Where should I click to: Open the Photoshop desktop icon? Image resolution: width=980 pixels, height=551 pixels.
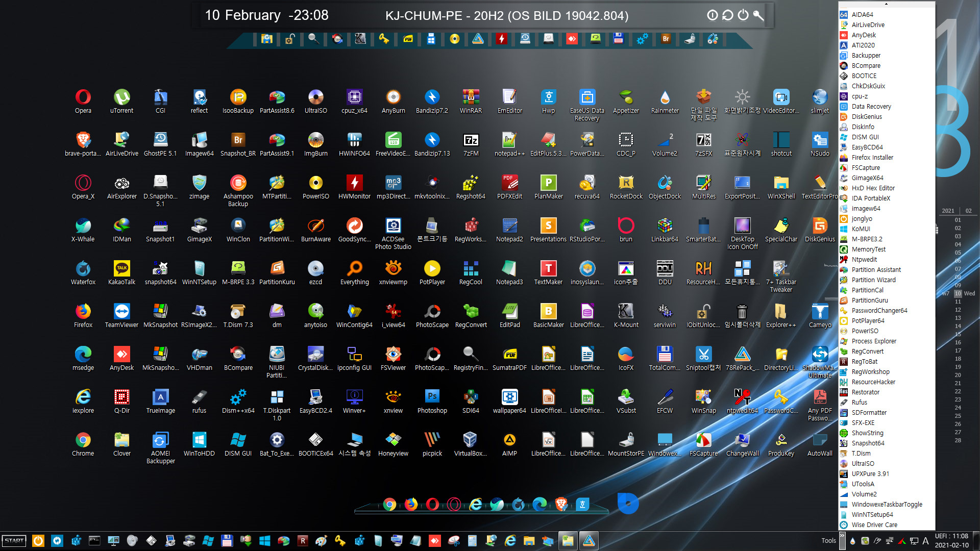tap(432, 401)
